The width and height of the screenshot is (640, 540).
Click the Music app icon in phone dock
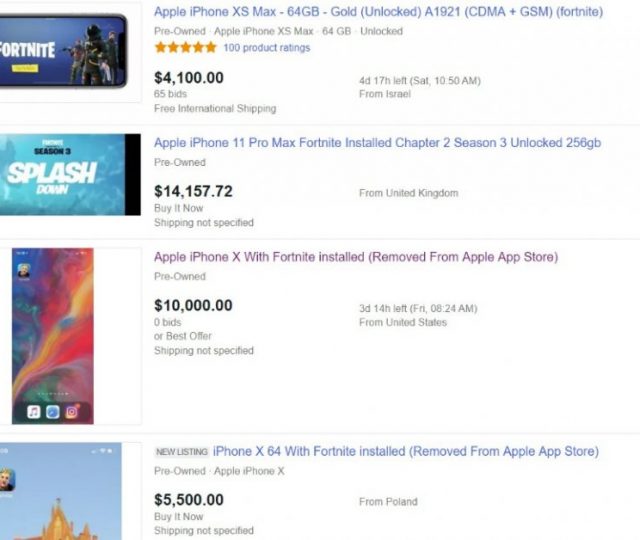(34, 411)
